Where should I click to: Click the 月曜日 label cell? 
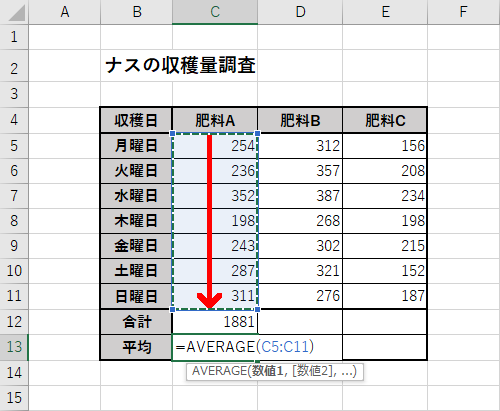pos(136,146)
